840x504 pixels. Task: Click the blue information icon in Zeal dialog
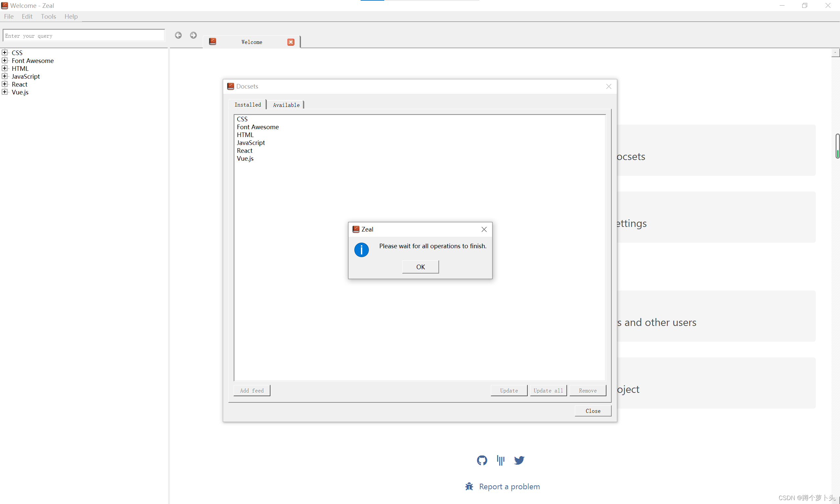[x=362, y=250]
